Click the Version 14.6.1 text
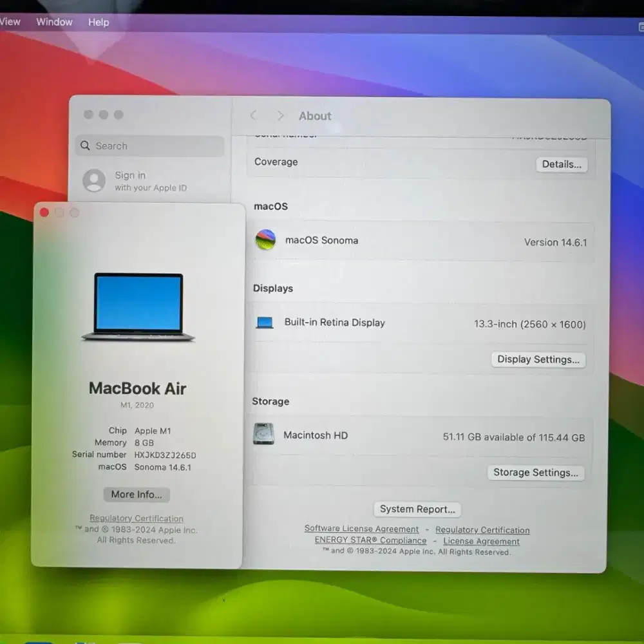644x644 pixels. 555,242
